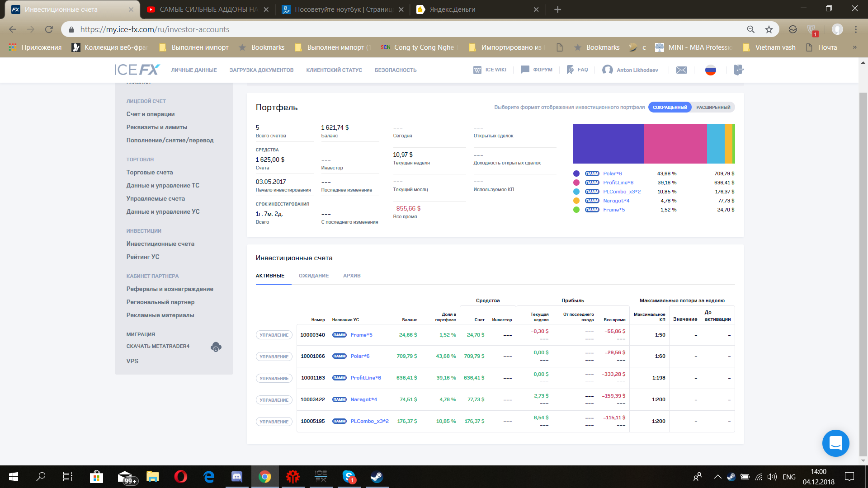Image resolution: width=868 pixels, height=488 pixels.
Task: Click the MetaTrader4 cloud download icon
Action: pos(216,347)
